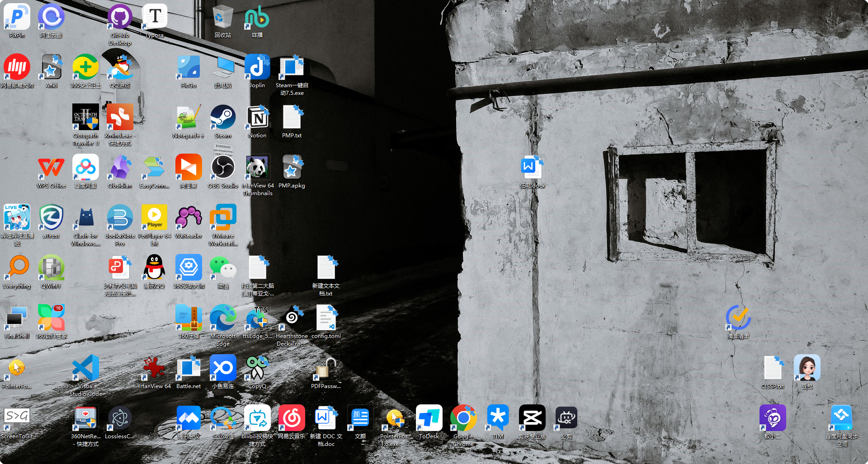Screen dimensions: 868x464
Task: Select the WPS Office icon
Action: tap(51, 168)
